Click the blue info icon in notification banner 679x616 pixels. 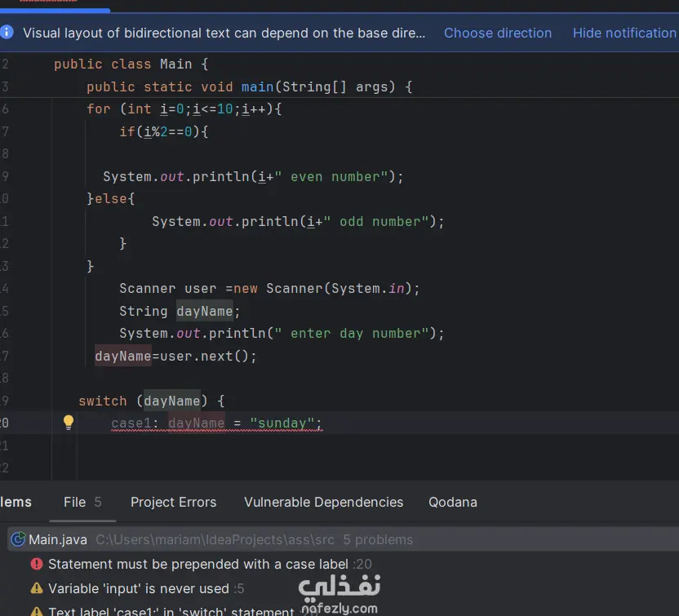7,33
